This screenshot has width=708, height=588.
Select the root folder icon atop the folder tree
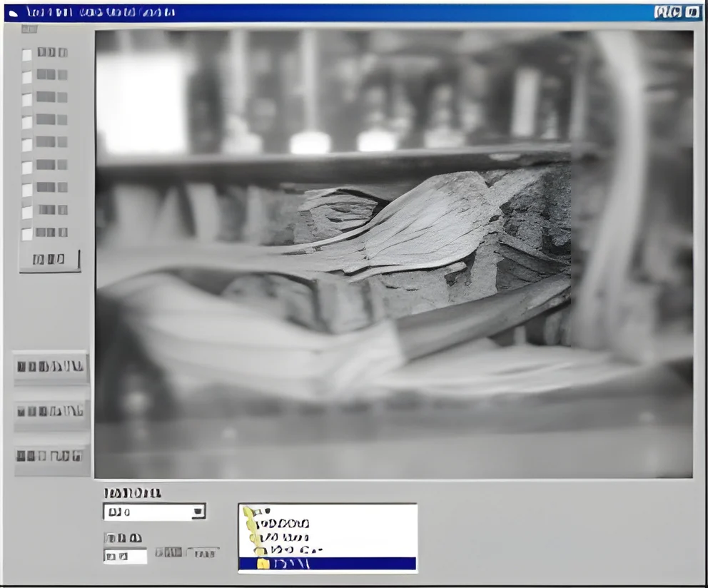(250, 512)
